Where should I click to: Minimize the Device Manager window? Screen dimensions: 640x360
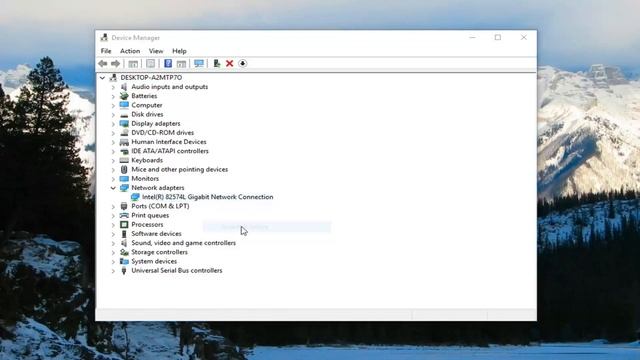472,38
